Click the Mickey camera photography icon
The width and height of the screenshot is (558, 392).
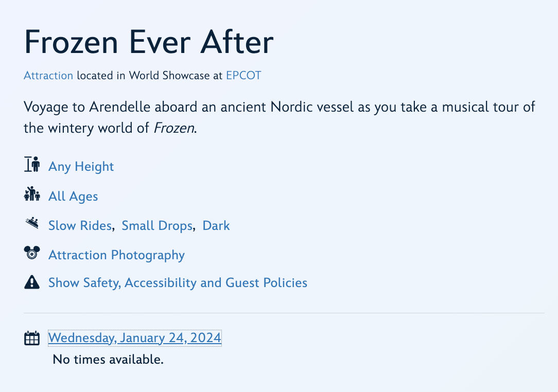pyautogui.click(x=32, y=253)
